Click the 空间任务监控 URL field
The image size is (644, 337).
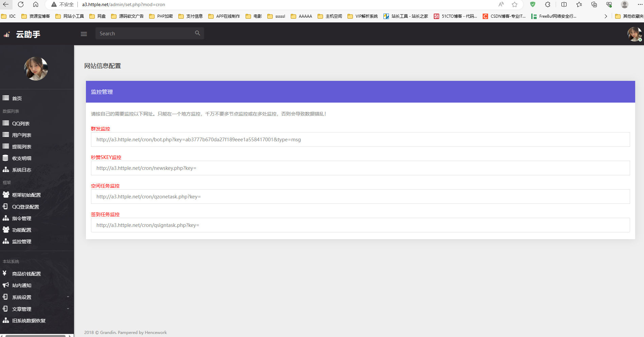tap(360, 197)
